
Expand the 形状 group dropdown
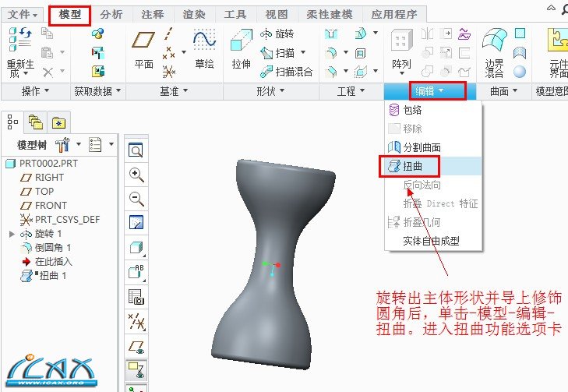pyautogui.click(x=270, y=91)
